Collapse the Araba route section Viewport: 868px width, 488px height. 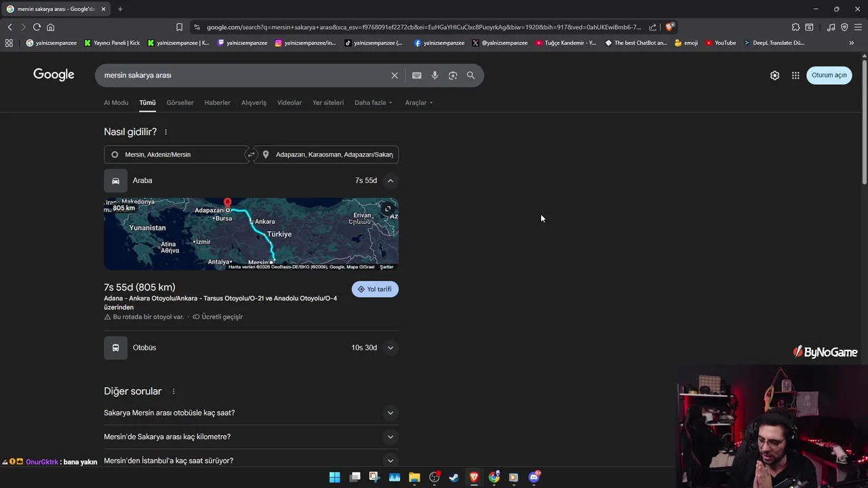click(x=390, y=180)
